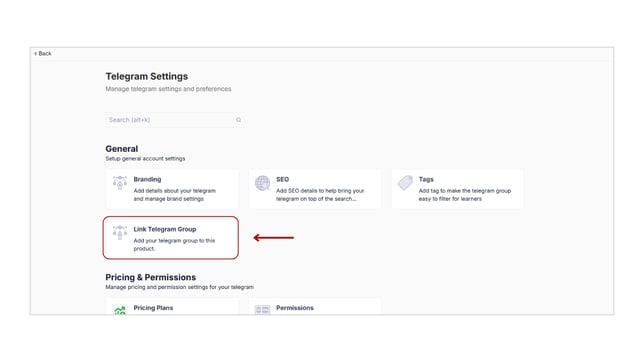Open the Branding settings card
This screenshot has width=644, height=362.
(172, 189)
